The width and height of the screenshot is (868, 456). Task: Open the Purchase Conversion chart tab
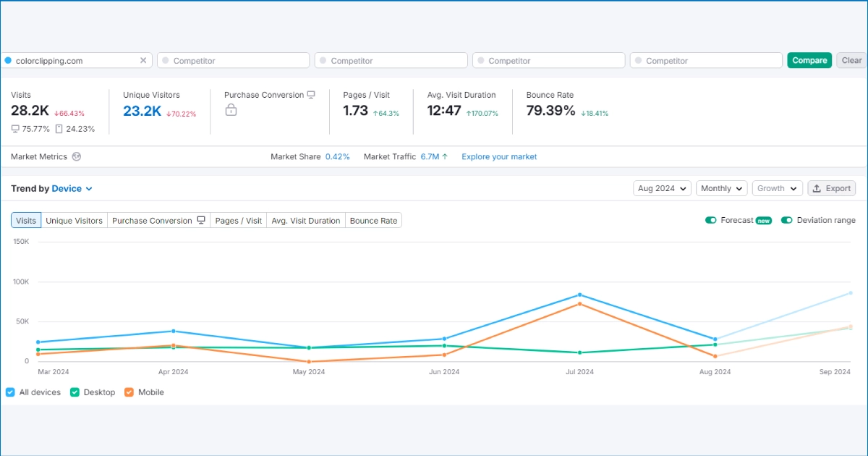[x=158, y=221]
